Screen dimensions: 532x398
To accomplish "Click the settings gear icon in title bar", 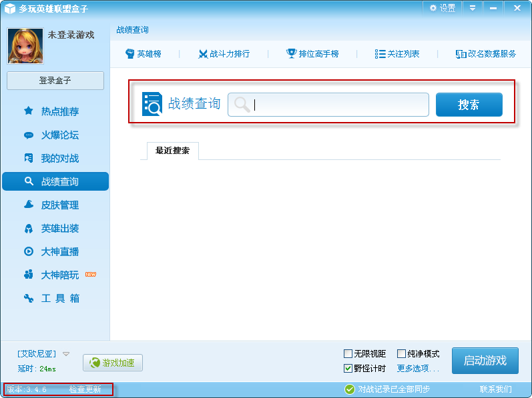I will point(433,8).
